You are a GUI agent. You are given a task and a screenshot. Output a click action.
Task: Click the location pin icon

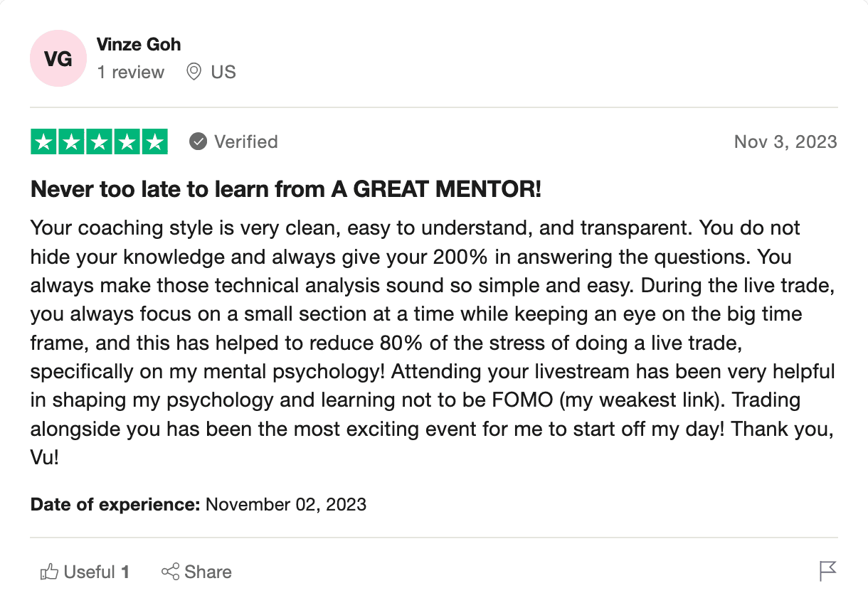click(194, 72)
